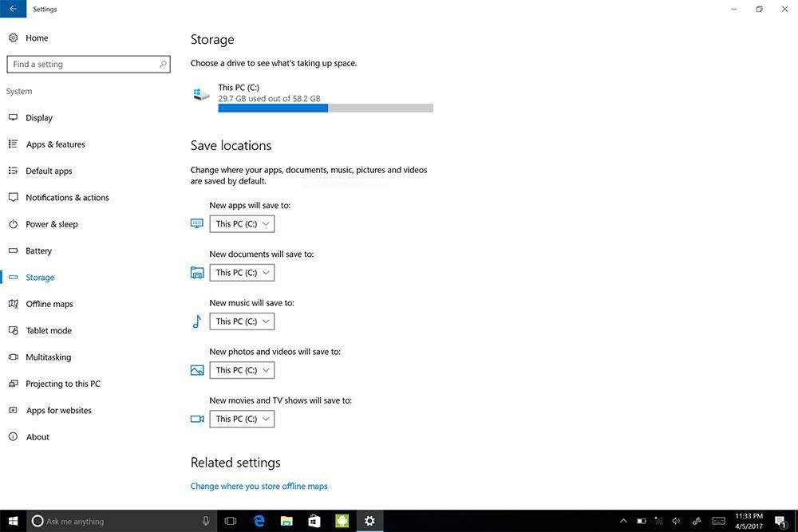Screen dimensions: 798x532
Task: Expand the New apps save location dropdown
Action: [242, 224]
